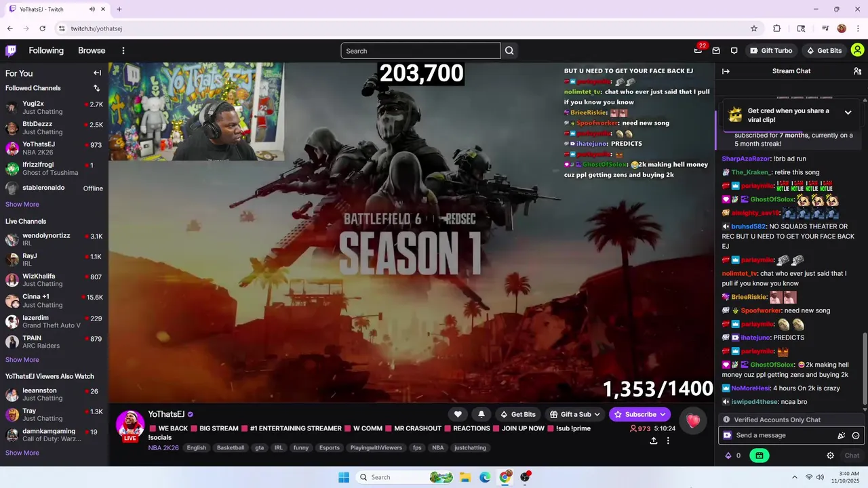
Task: Open chat settings gear
Action: tap(830, 455)
